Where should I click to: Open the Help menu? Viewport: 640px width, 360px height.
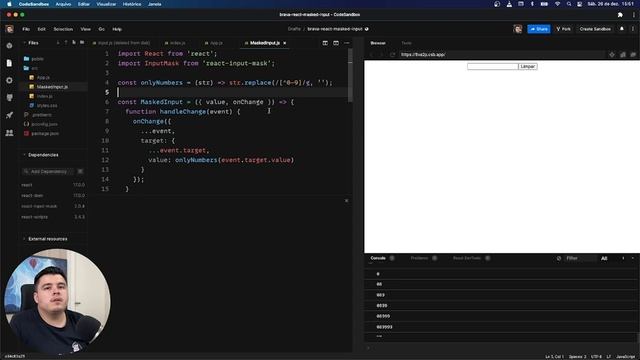pos(117,29)
